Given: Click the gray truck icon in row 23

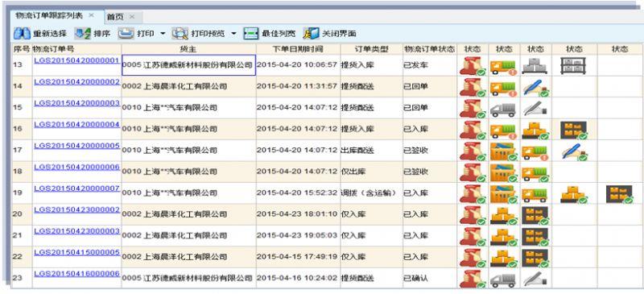Looking at the screenshot, I should click(x=502, y=280).
